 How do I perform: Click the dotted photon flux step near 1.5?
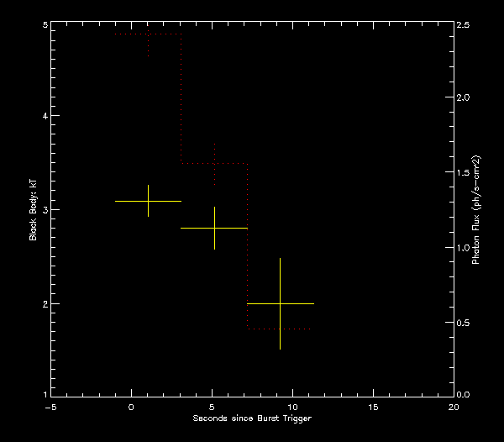pyautogui.click(x=214, y=163)
